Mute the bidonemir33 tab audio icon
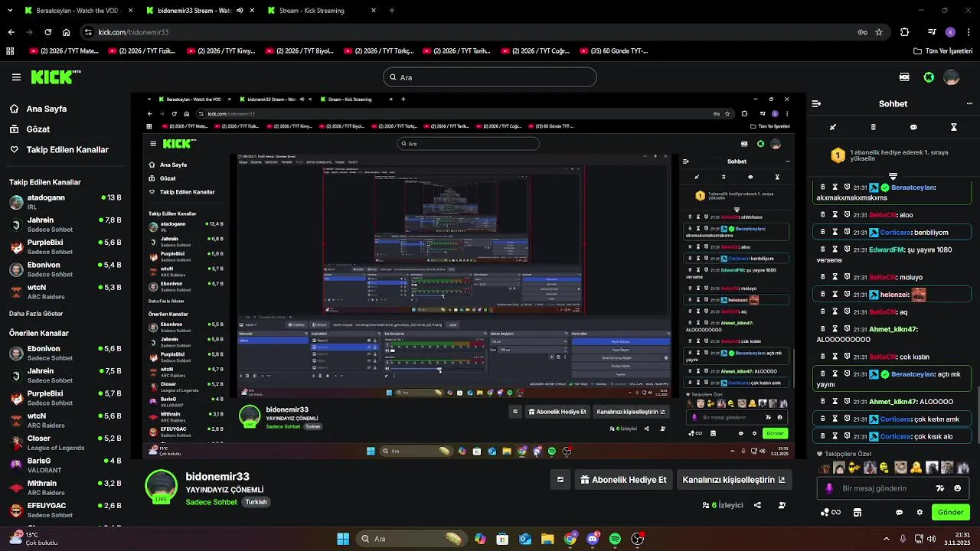980x551 pixels. pos(240,11)
